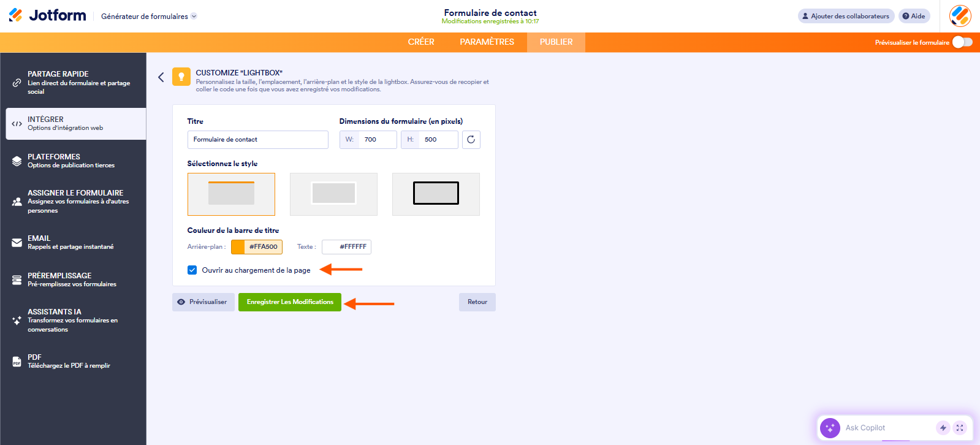Click the back chevron beside Customize Lightbox
The image size is (980, 445).
pos(161,77)
